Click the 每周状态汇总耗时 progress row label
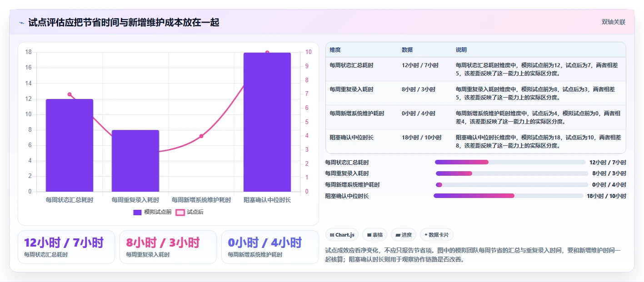644x282 pixels. coord(347,162)
